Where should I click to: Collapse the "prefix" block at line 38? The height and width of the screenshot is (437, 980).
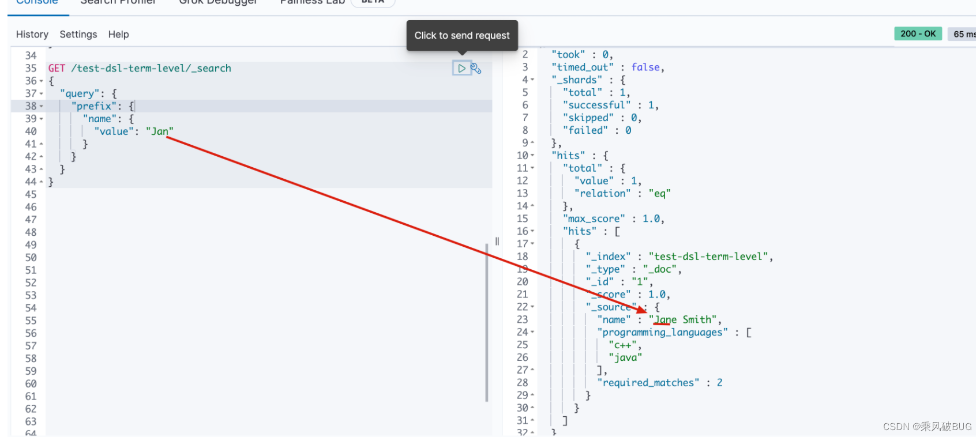coord(42,107)
